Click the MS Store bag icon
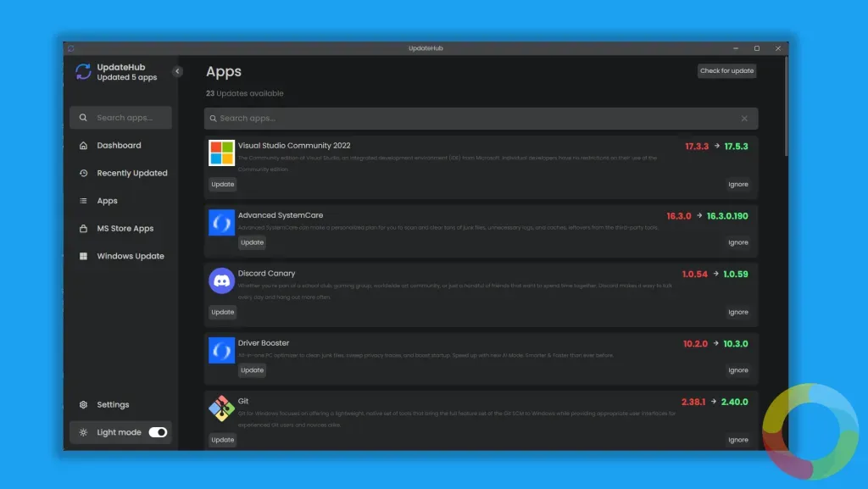The image size is (868, 489). tap(83, 228)
